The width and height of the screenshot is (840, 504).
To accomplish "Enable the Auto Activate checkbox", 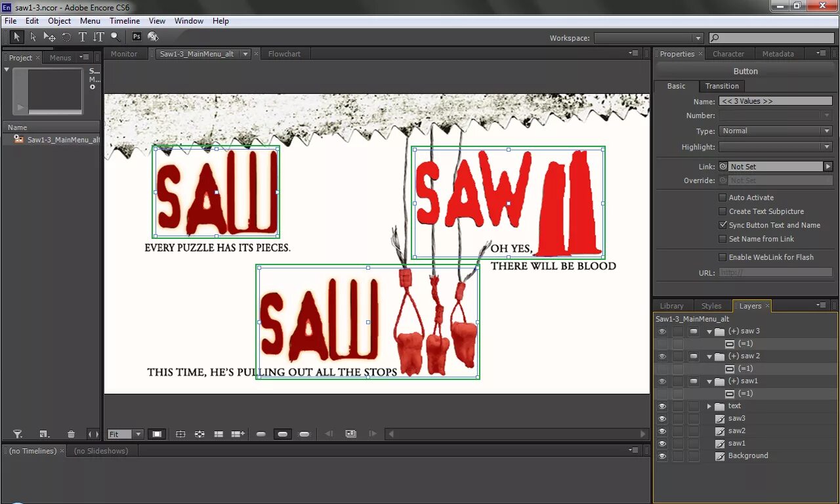I will point(723,198).
